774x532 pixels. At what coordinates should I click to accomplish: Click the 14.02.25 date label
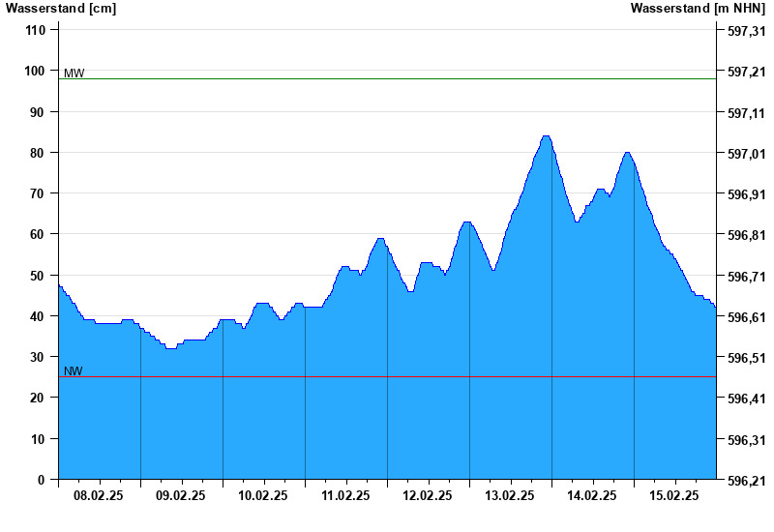[x=592, y=495]
